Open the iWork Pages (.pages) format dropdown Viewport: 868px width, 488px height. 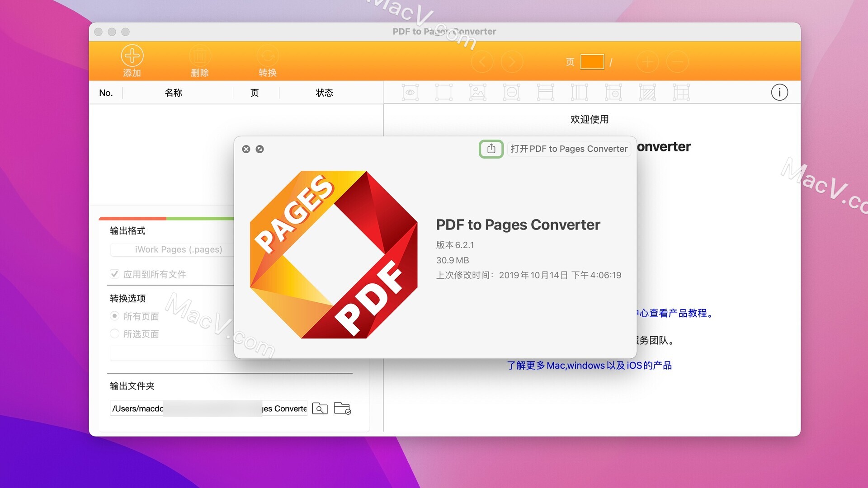pyautogui.click(x=172, y=249)
